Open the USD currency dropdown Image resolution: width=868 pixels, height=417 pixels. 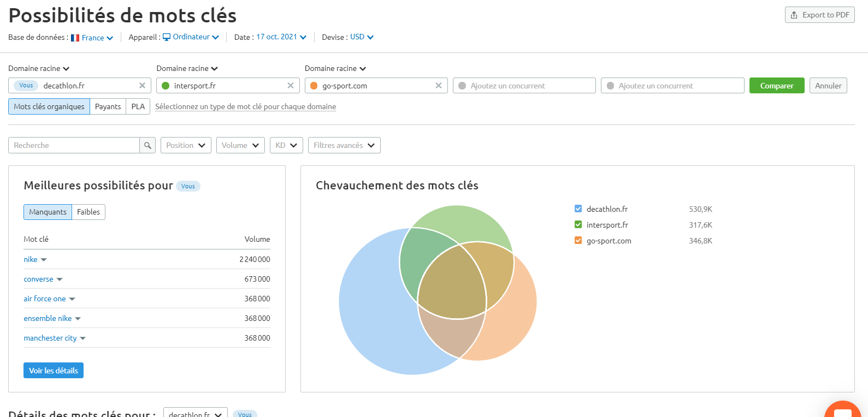362,37
